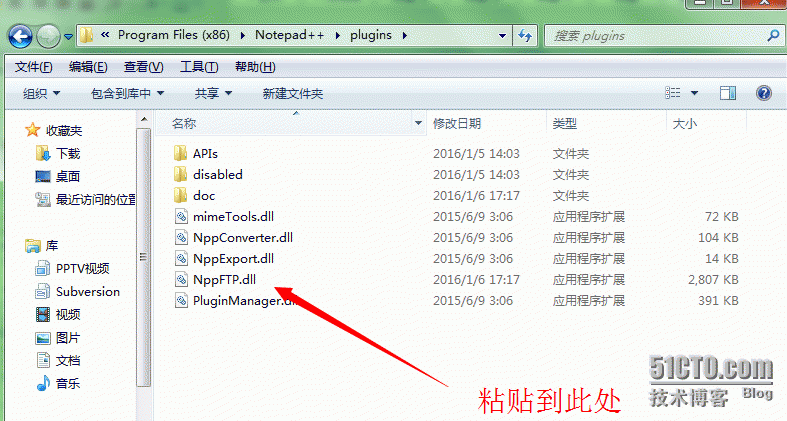Image resolution: width=787 pixels, height=421 pixels.
Task: Select NppFTP.dll file icon
Action: 181,279
